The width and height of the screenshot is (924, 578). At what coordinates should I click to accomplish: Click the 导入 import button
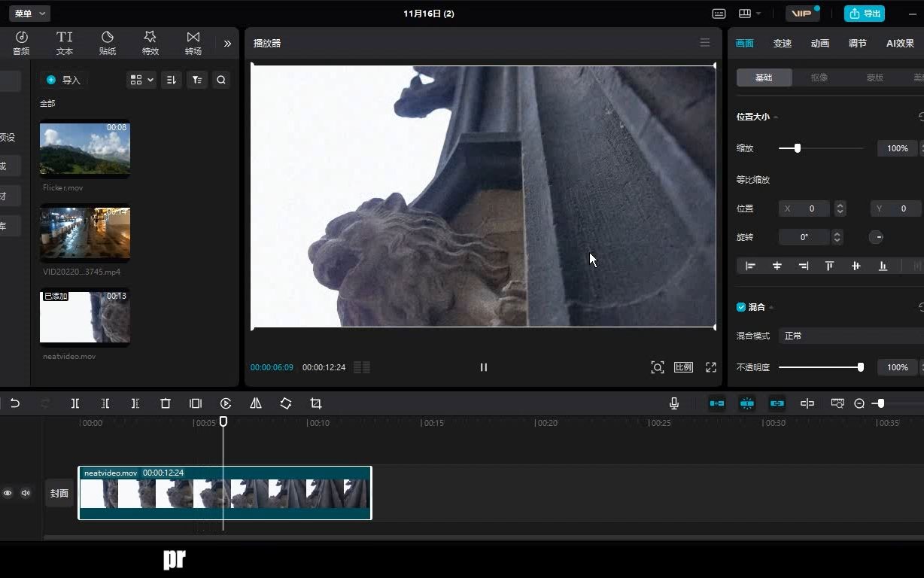(64, 80)
